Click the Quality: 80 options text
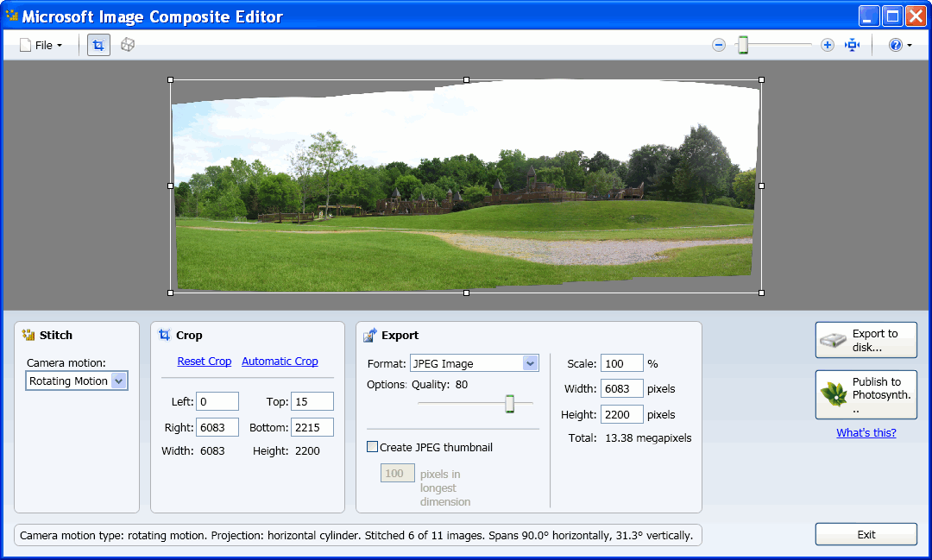The image size is (932, 560). (439, 385)
